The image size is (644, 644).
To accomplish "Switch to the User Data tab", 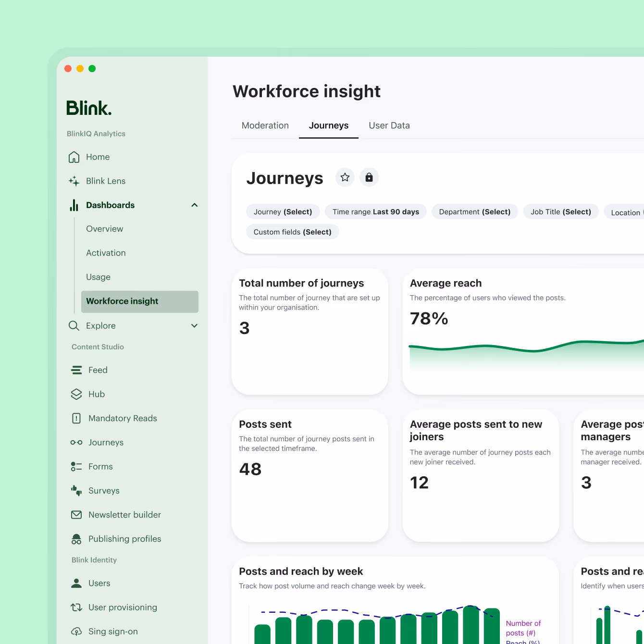I will (389, 125).
